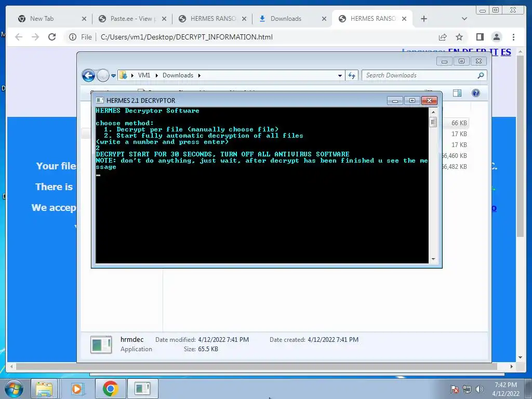The height and width of the screenshot is (399, 532).
Task: Open volume control in system tray
Action: point(479,389)
